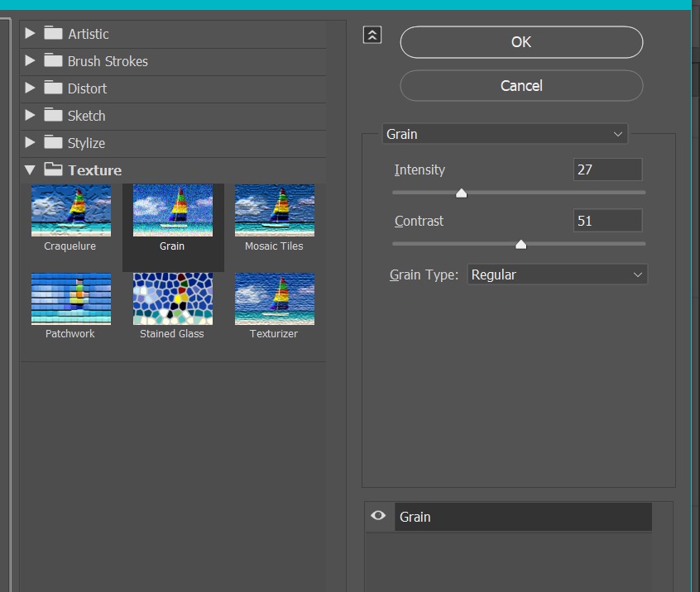
Task: Collapse the Texture category
Action: [x=30, y=169]
